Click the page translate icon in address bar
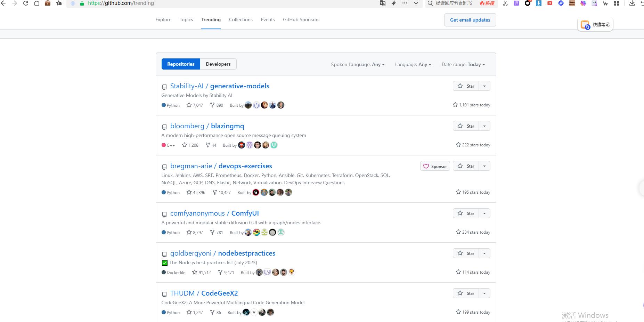The height and width of the screenshot is (322, 644). click(382, 3)
